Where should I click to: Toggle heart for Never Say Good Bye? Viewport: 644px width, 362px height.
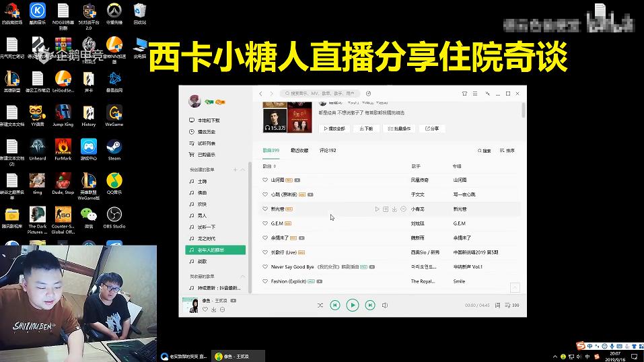265,266
